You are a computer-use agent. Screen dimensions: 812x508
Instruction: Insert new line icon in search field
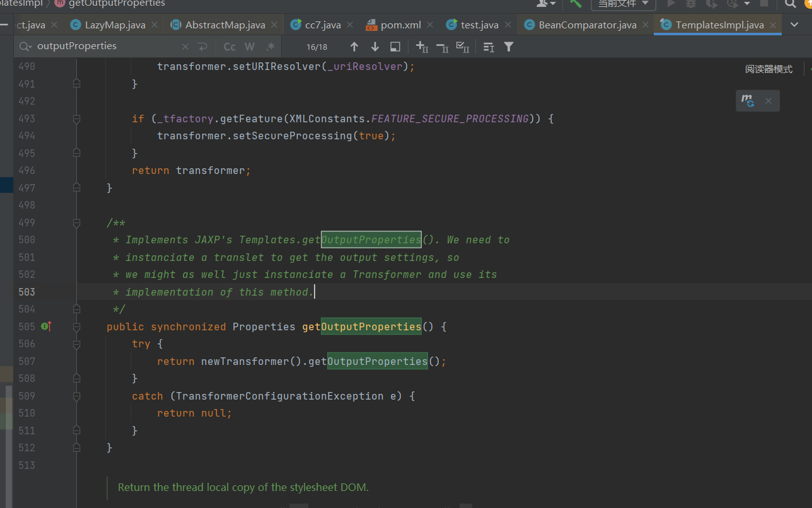coord(202,47)
